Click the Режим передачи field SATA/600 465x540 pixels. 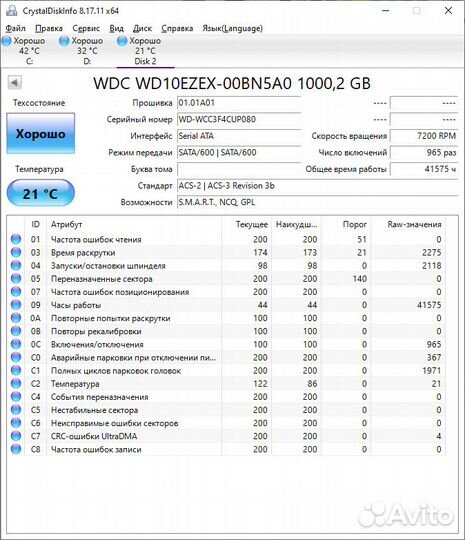(239, 153)
